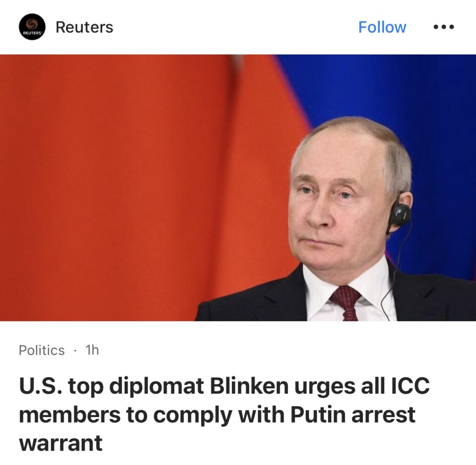The image size is (476, 465).
Task: Open the Reuters publisher name link
Action: pyautogui.click(x=85, y=27)
